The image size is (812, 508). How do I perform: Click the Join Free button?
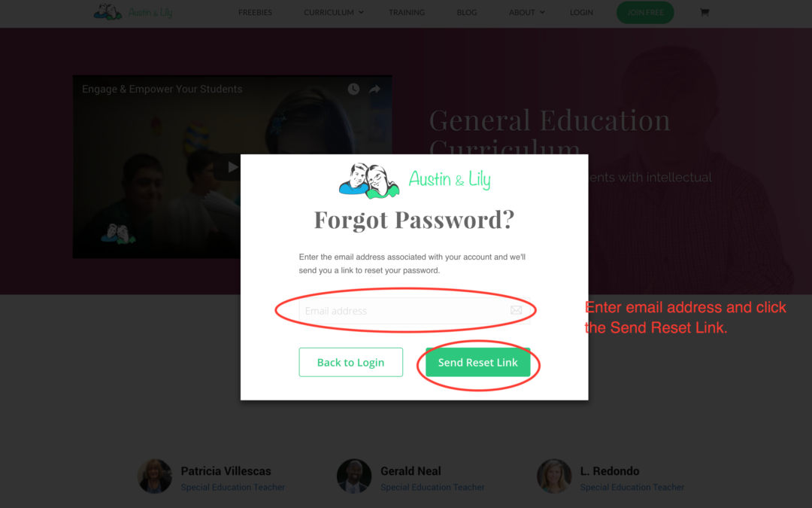pyautogui.click(x=645, y=13)
